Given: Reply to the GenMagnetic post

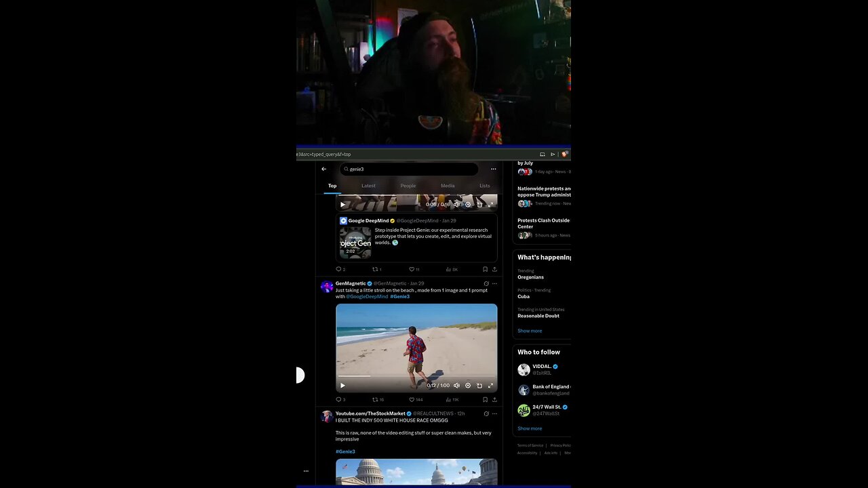Looking at the screenshot, I should (x=340, y=400).
